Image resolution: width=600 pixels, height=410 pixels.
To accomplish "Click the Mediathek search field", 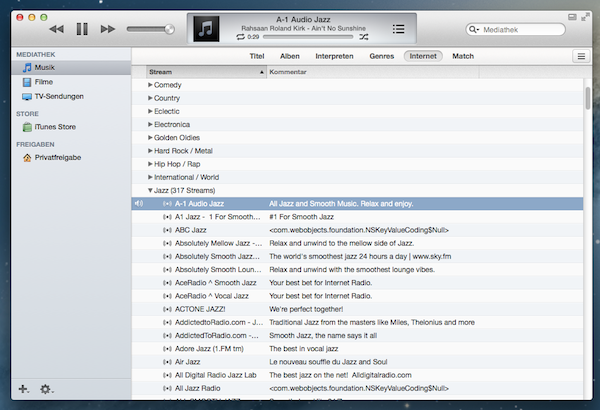I will (x=515, y=29).
